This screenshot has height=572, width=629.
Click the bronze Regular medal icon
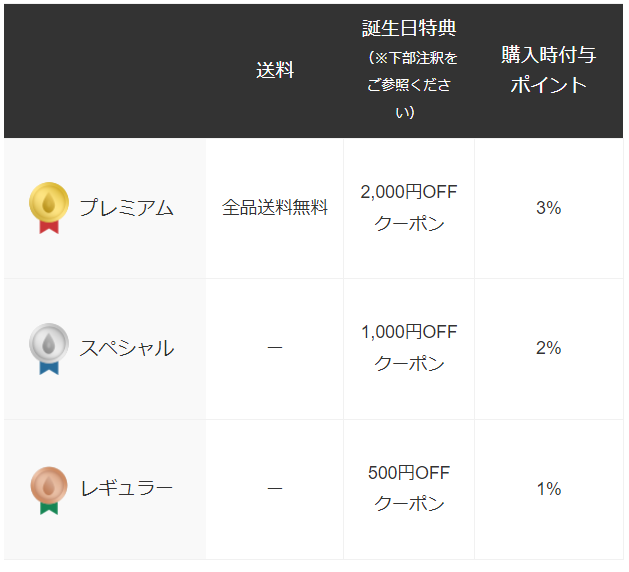49,490
